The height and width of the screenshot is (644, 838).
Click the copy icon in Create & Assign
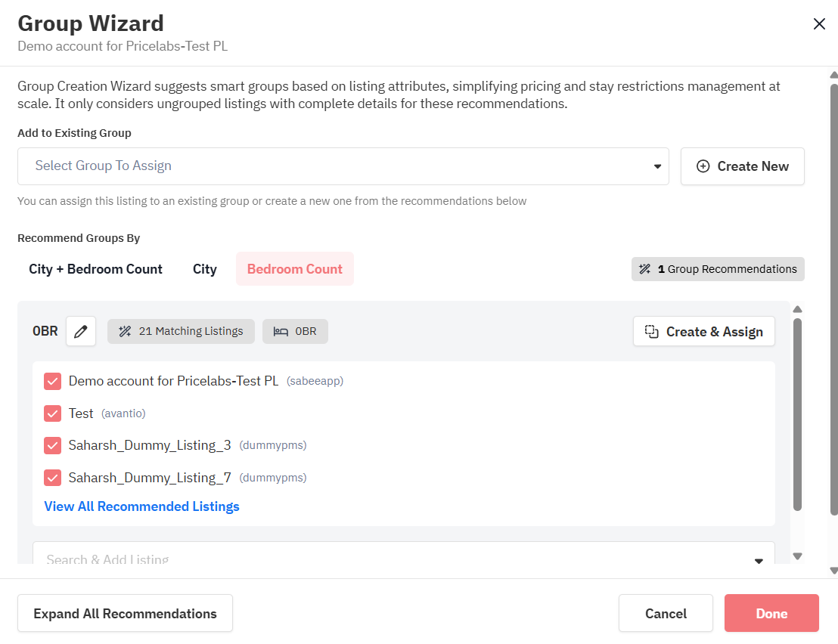click(x=651, y=331)
